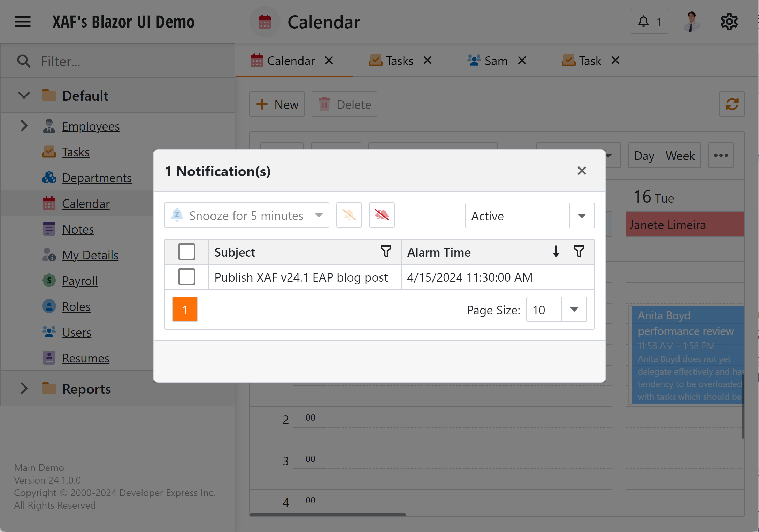Click the calendar refresh icon
Viewport: 759px width, 532px height.
point(732,104)
